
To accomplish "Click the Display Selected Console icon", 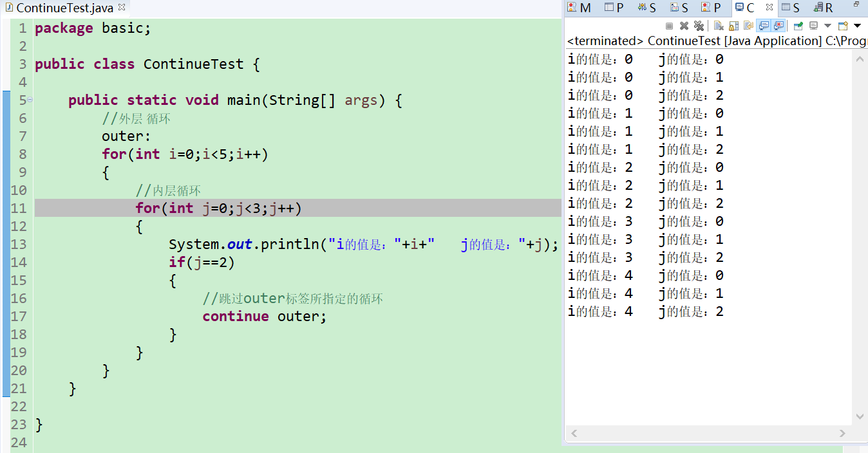I will pyautogui.click(x=813, y=25).
